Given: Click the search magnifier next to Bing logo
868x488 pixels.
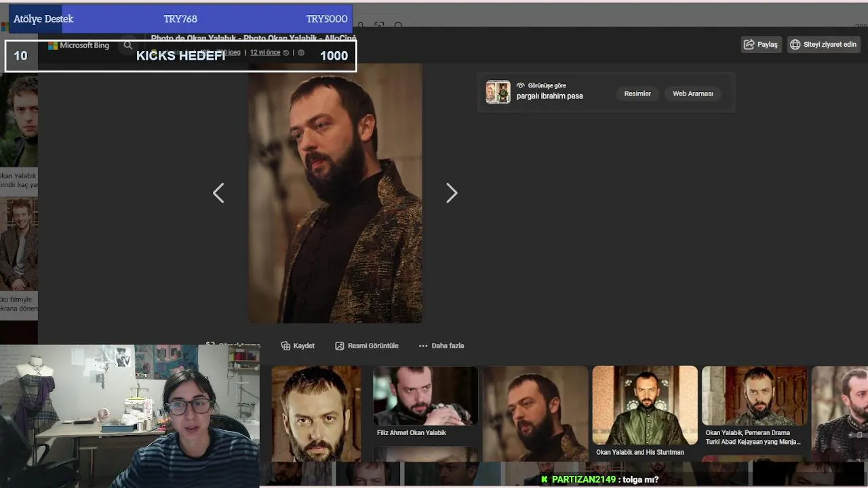Looking at the screenshot, I should click(127, 45).
